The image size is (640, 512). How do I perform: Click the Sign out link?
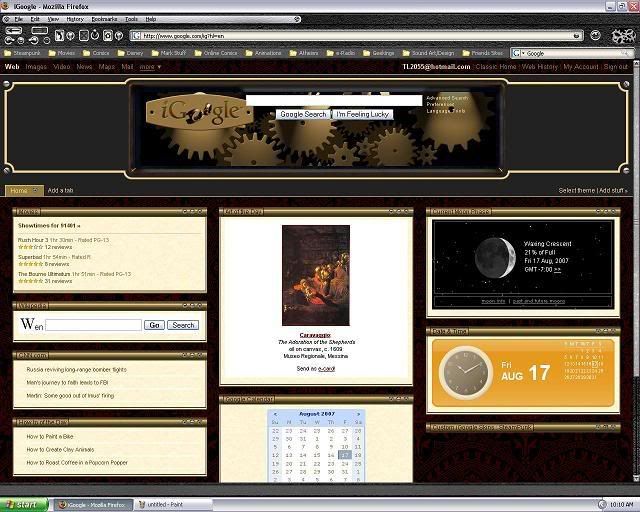point(616,67)
